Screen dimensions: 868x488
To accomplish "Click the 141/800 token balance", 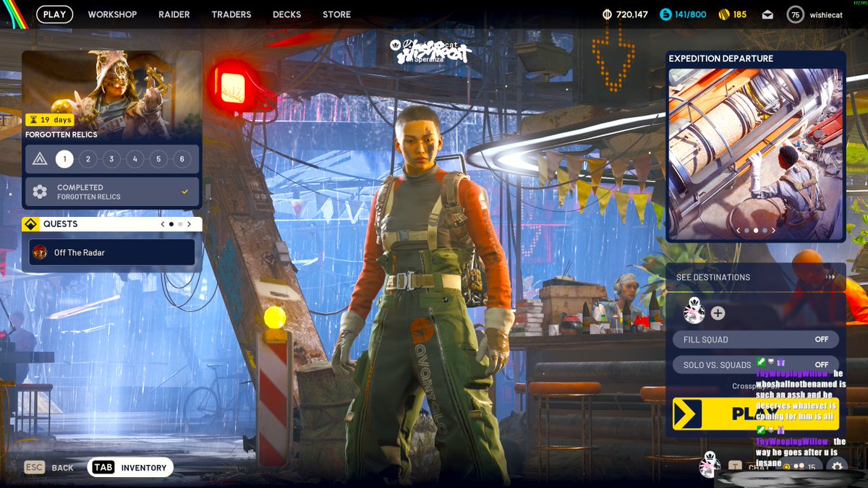I will (x=691, y=14).
